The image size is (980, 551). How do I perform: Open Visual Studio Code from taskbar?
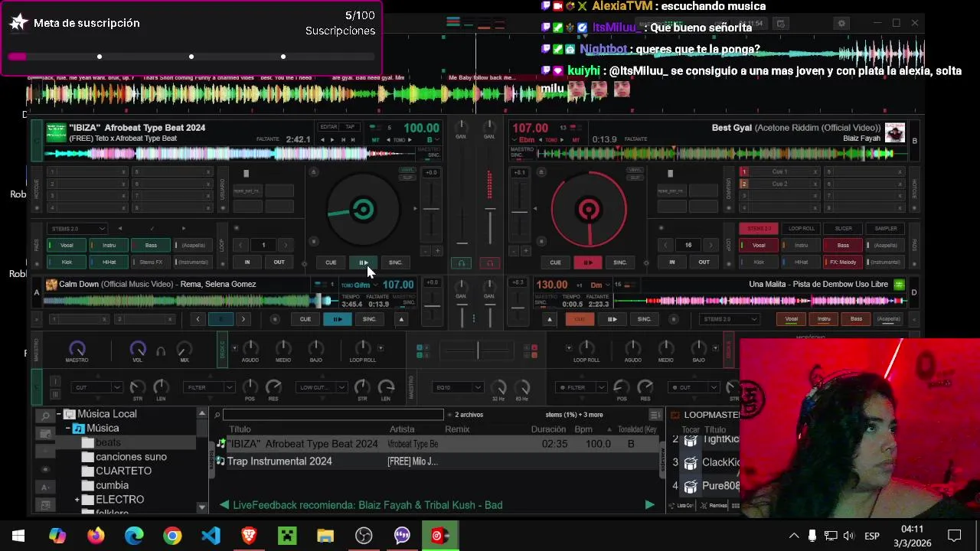coord(211,536)
